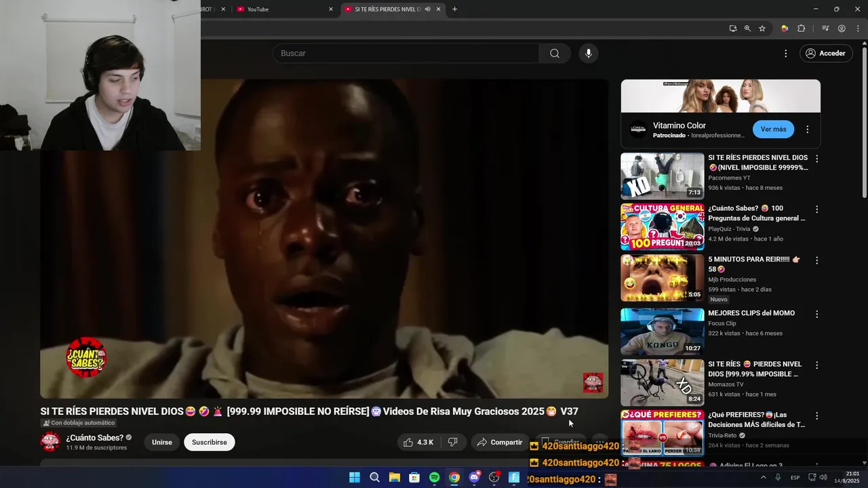868x488 pixels.
Task: Open the ¿Cuánto Sabes? channel avatar
Action: (x=50, y=442)
